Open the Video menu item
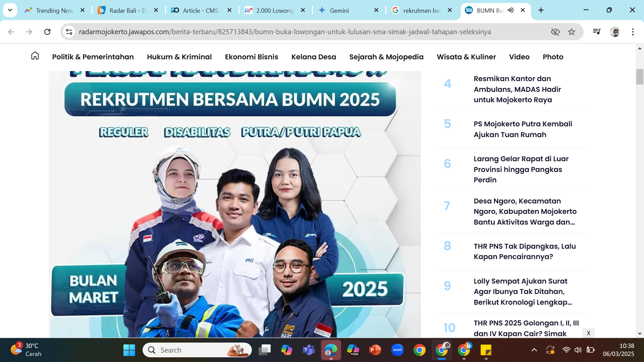The image size is (644, 362). coord(519,57)
